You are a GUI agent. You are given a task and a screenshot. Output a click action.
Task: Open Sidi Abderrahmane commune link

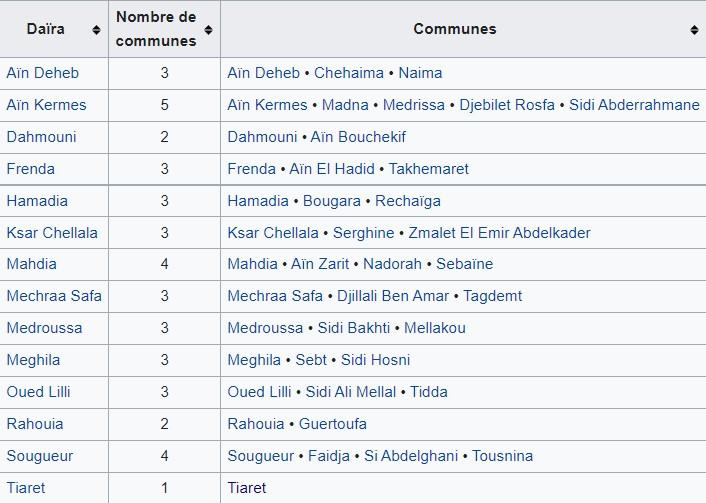[634, 105]
